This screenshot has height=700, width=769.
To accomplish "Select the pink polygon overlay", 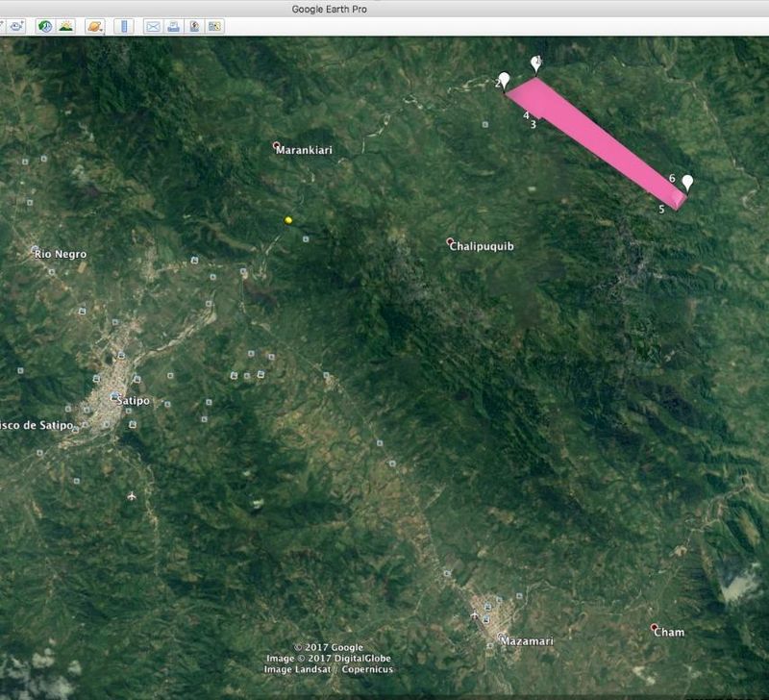I will click(596, 142).
